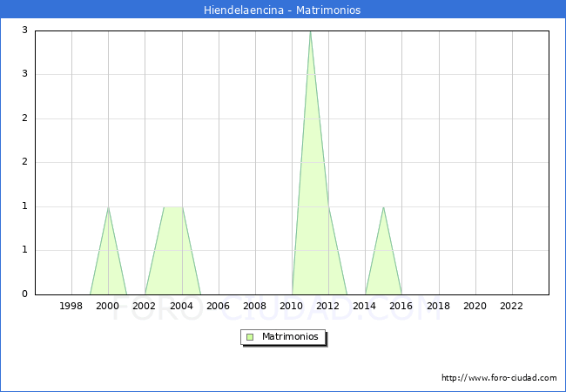566x392 pixels.
Task: Click the chart title 'Hiendelaencina - Matrimonios'
Action: (282, 10)
